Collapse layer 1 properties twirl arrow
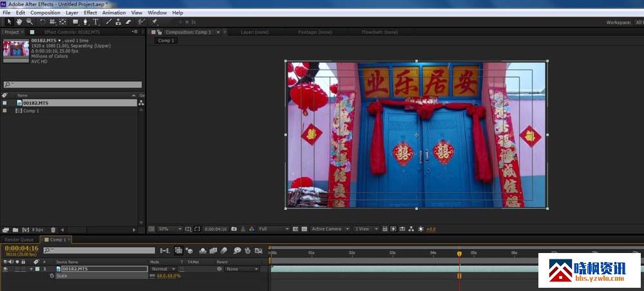This screenshot has width=644, height=291. point(31,269)
